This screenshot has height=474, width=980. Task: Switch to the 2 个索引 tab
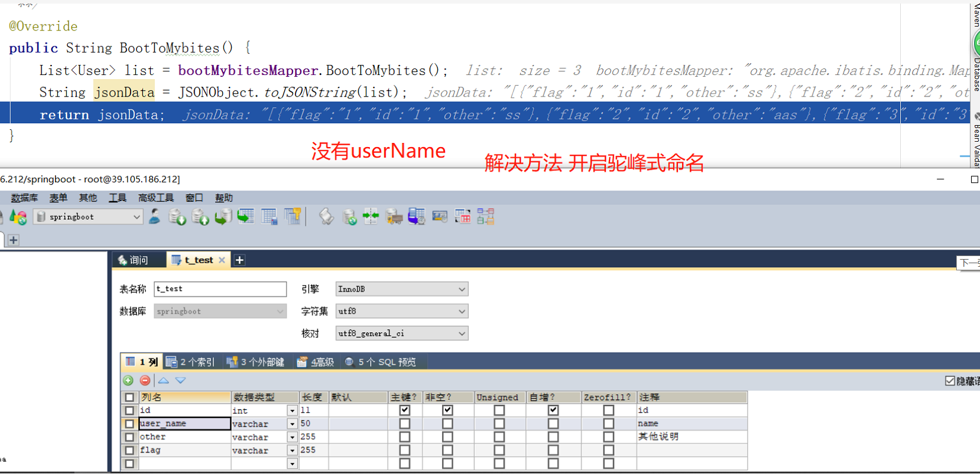[190, 362]
